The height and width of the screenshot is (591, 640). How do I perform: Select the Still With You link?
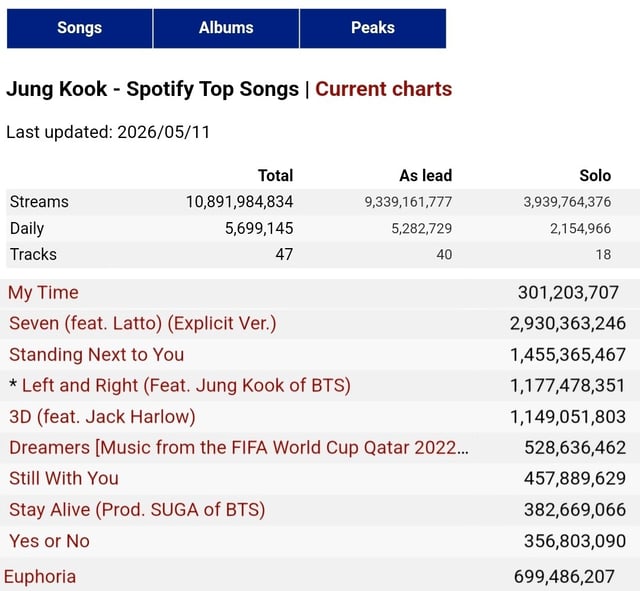coord(64,478)
